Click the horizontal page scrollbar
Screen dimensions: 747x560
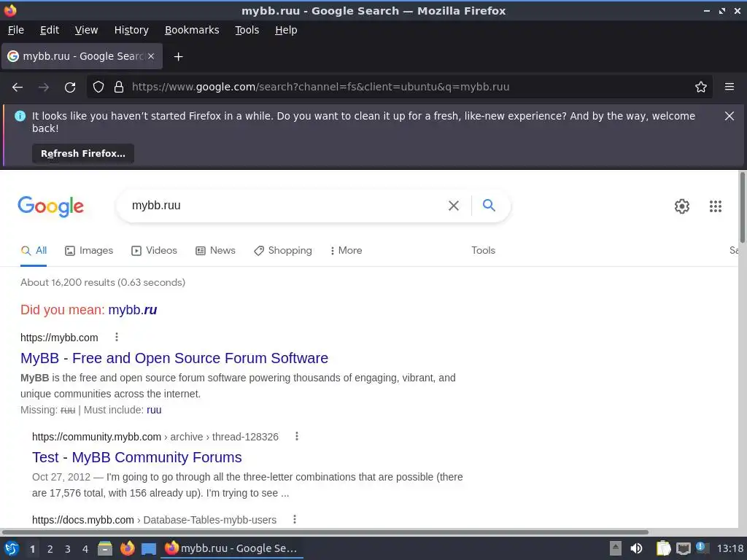[325, 532]
